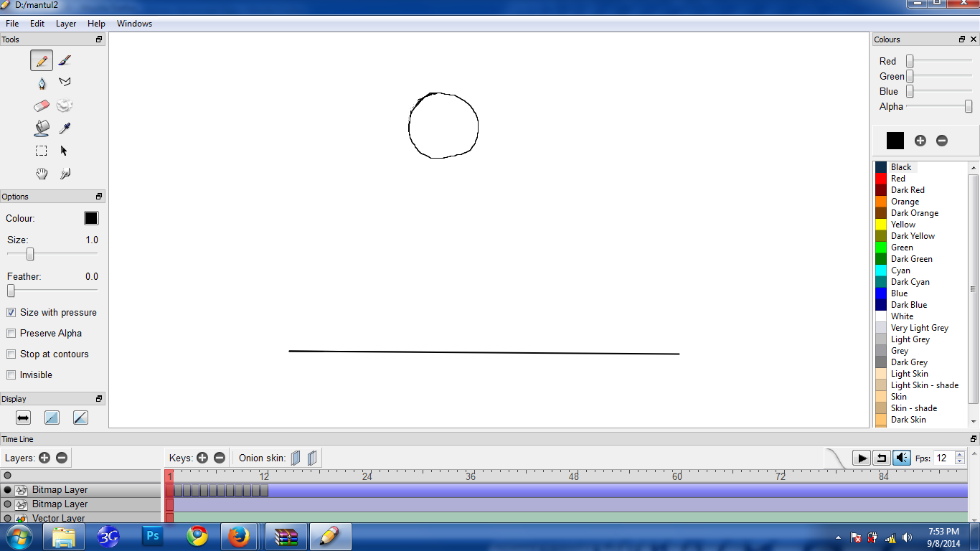Click the Feather slider handle

[11, 291]
